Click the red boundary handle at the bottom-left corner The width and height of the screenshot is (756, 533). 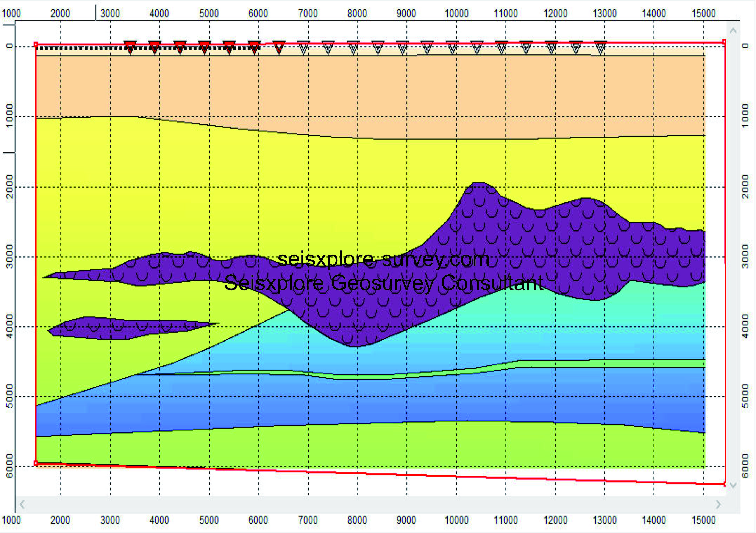[x=36, y=463]
